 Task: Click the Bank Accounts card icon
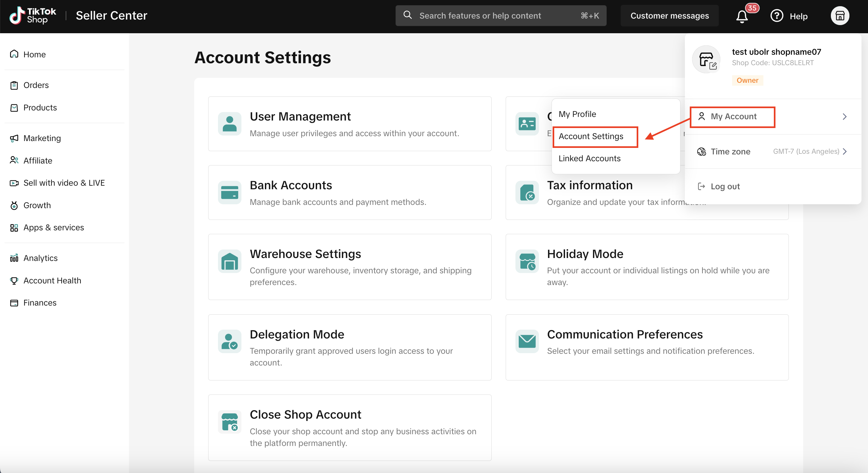point(229,193)
